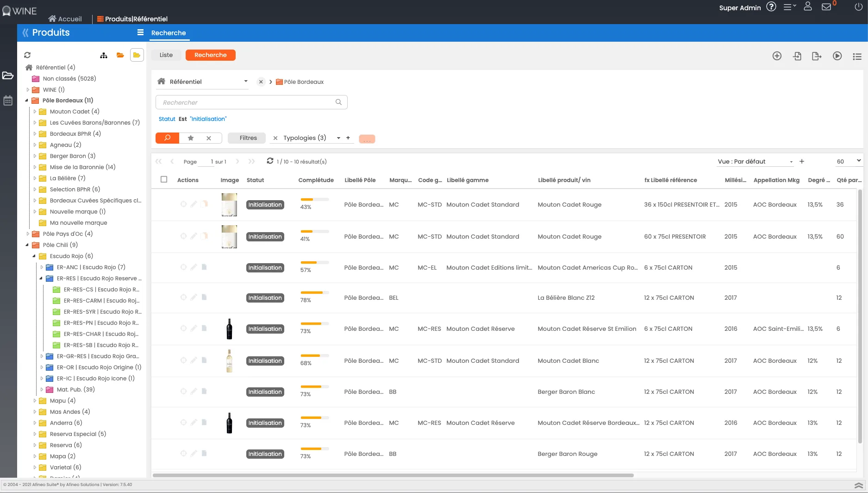Collapse the Produits panel with double chevron
The height and width of the screenshot is (493, 868).
pyautogui.click(x=25, y=32)
